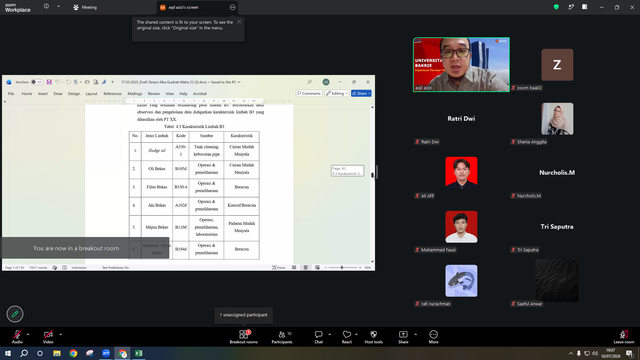This screenshot has height=360, width=640.
Task: Expand the Video options arrow
Action: click(60, 334)
